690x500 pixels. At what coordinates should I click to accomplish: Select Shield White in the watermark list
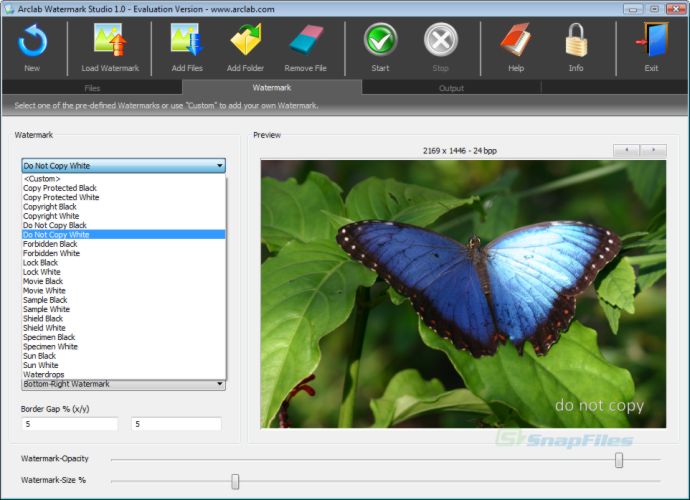pos(44,328)
